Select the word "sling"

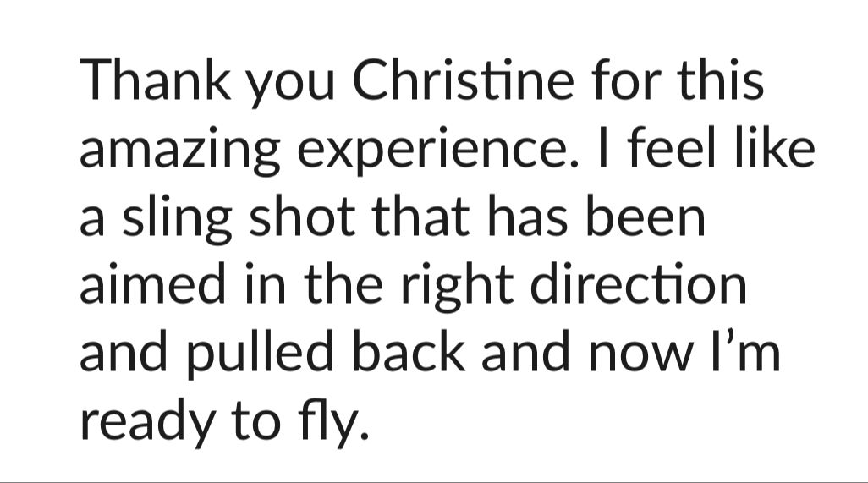(x=177, y=219)
